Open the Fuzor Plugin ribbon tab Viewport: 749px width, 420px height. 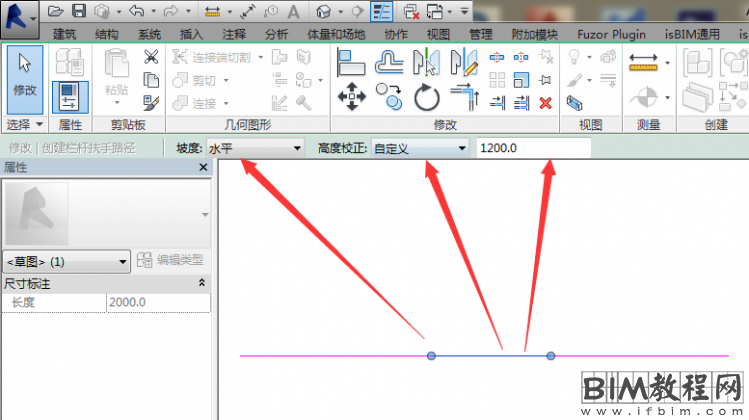click(612, 34)
